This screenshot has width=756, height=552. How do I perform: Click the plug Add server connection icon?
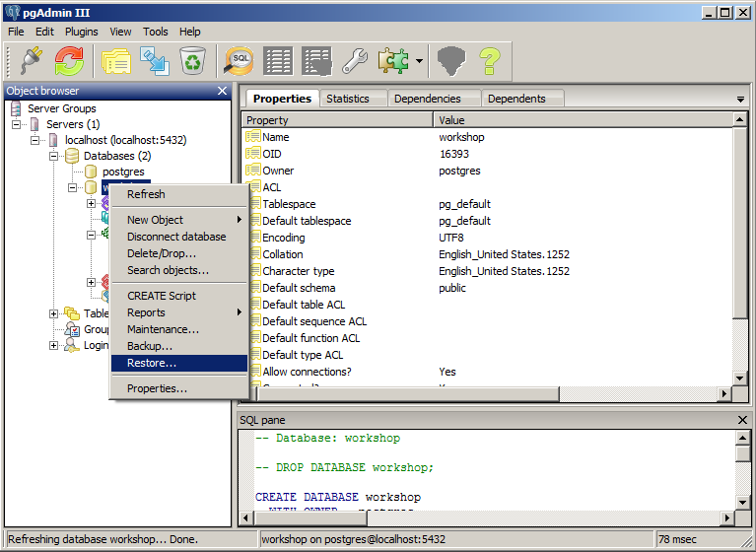coord(32,61)
